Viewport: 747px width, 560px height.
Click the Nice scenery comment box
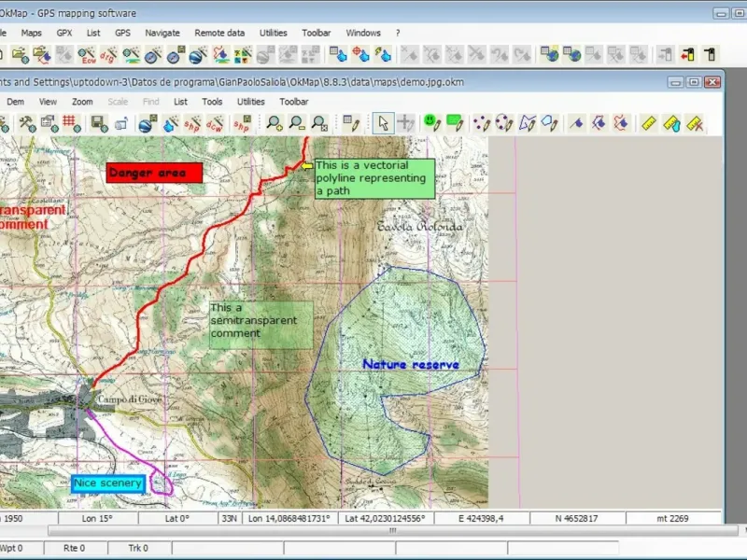pyautogui.click(x=108, y=483)
